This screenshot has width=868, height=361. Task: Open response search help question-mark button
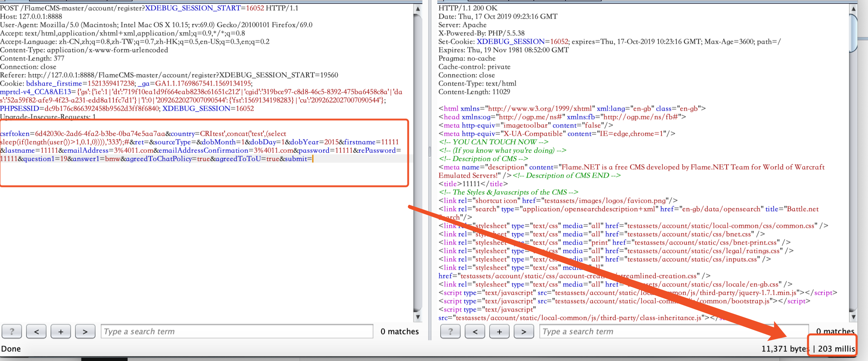pyautogui.click(x=450, y=331)
